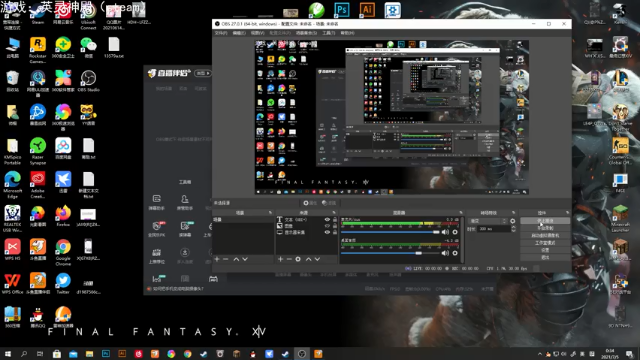640x360 pixels.
Task: Click the Start Virtual Camera button
Action: point(545,236)
